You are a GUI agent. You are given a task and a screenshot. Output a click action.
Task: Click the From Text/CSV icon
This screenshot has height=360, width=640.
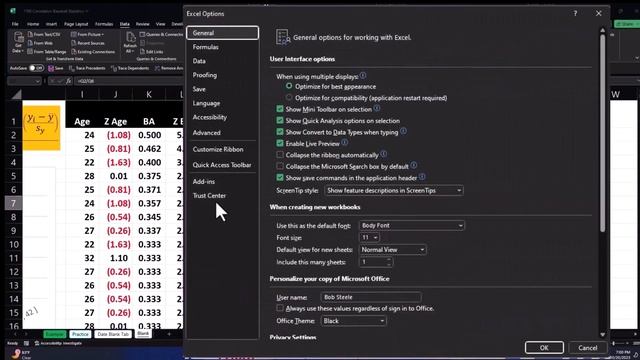click(x=30, y=35)
